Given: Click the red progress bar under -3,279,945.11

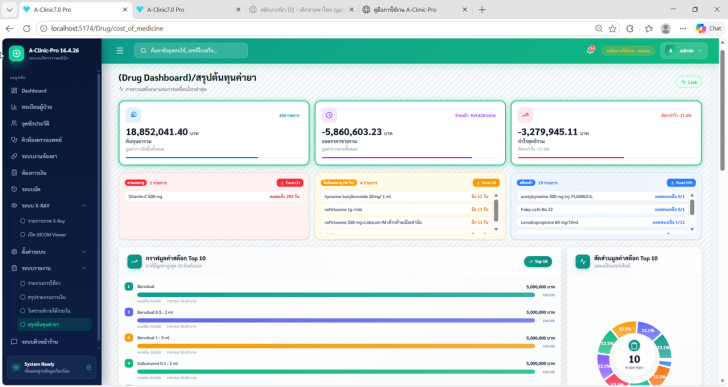Looking at the screenshot, I should coord(571,158).
